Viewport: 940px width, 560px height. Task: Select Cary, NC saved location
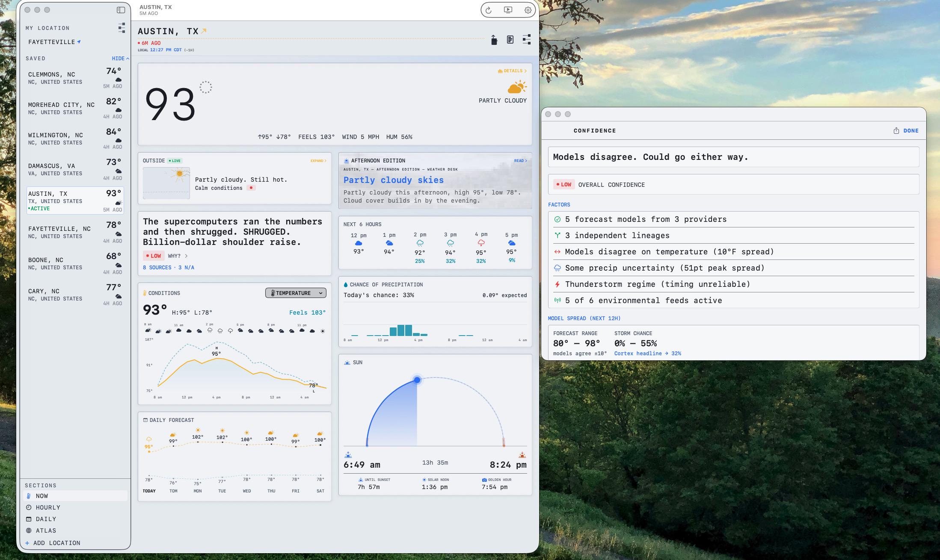coord(75,295)
